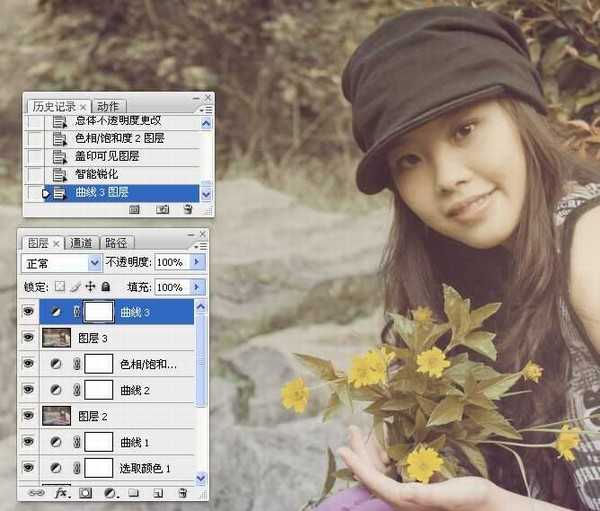This screenshot has height=511, width=600.
Task: Create a new layer in Layers panel
Action: pos(158,493)
